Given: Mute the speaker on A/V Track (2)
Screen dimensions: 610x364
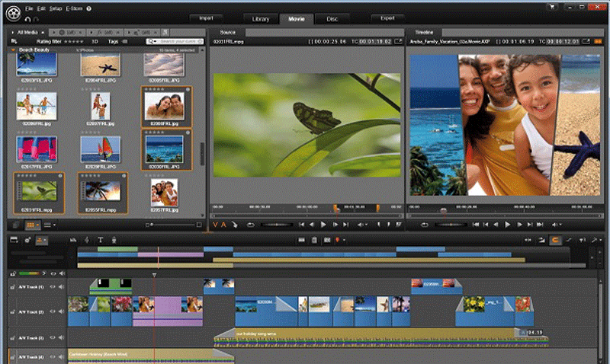Looking at the screenshot, I should tap(60, 312).
